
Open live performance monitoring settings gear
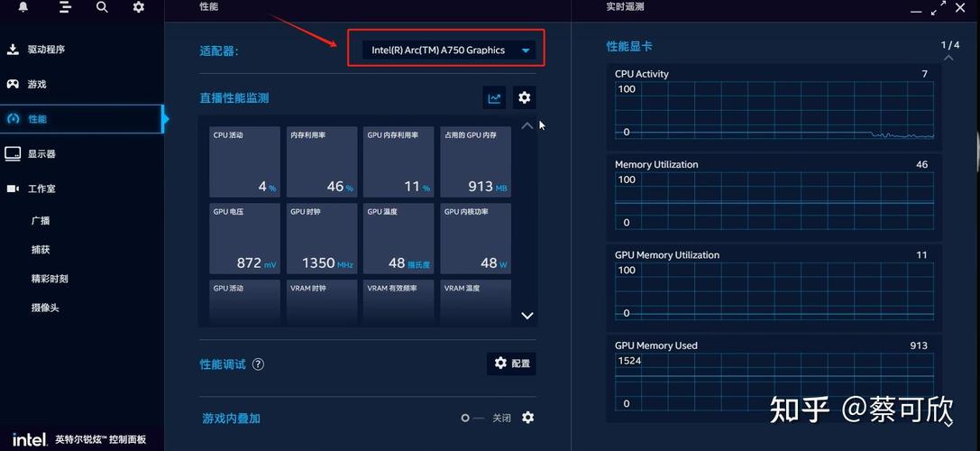[x=524, y=98]
